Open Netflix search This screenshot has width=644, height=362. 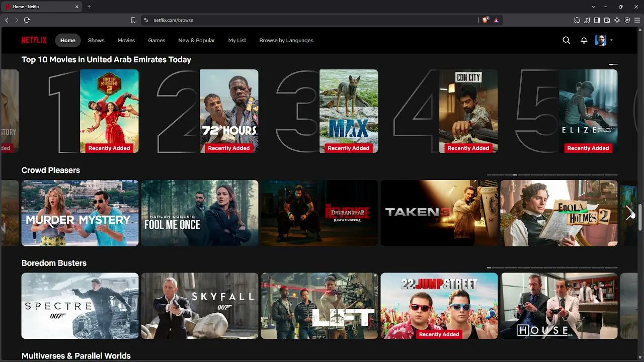[566, 40]
